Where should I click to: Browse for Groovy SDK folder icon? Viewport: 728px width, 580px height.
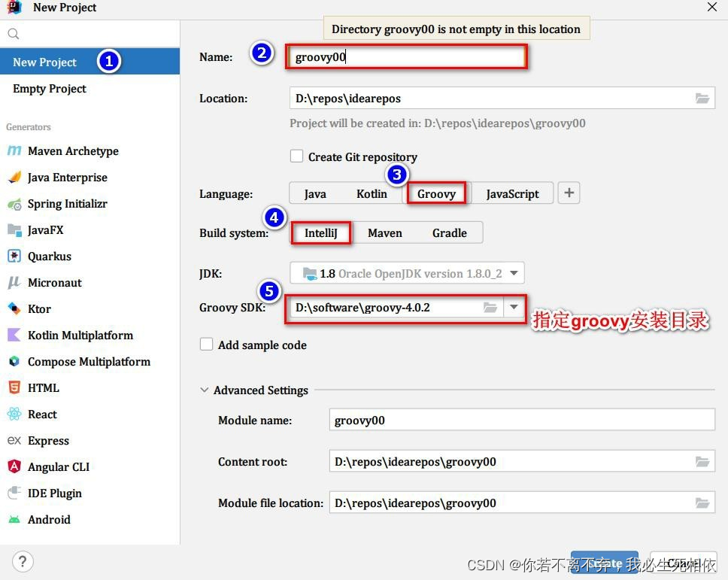tap(490, 308)
